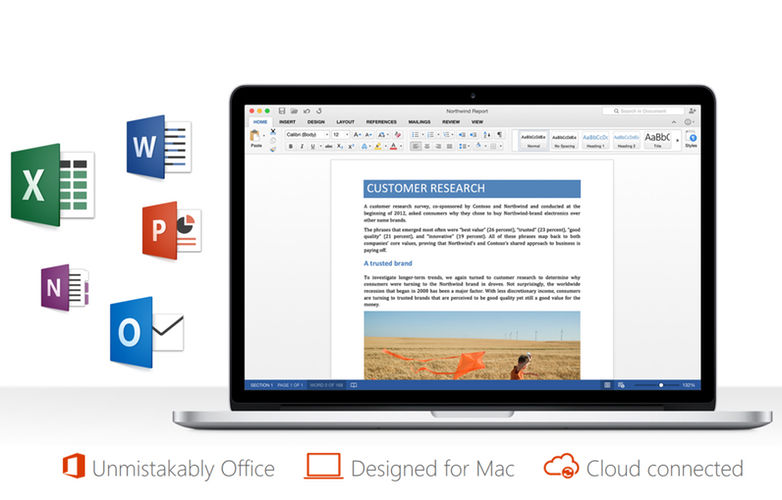Click the Undo arrow icon
The width and height of the screenshot is (782, 500).
(x=307, y=111)
